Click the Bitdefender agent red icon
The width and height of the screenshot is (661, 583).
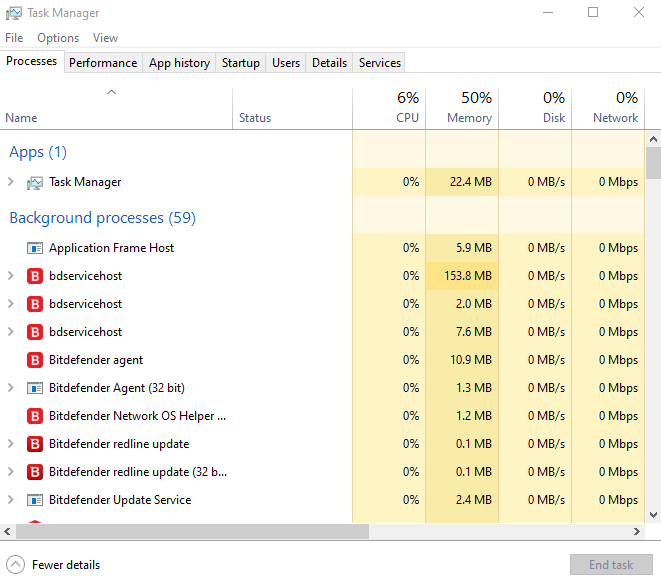(x=35, y=360)
